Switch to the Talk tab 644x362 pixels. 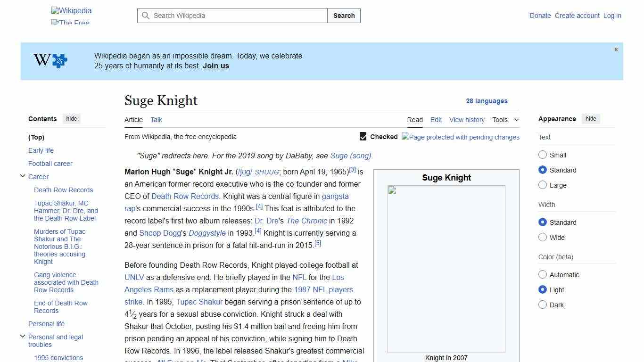point(156,120)
